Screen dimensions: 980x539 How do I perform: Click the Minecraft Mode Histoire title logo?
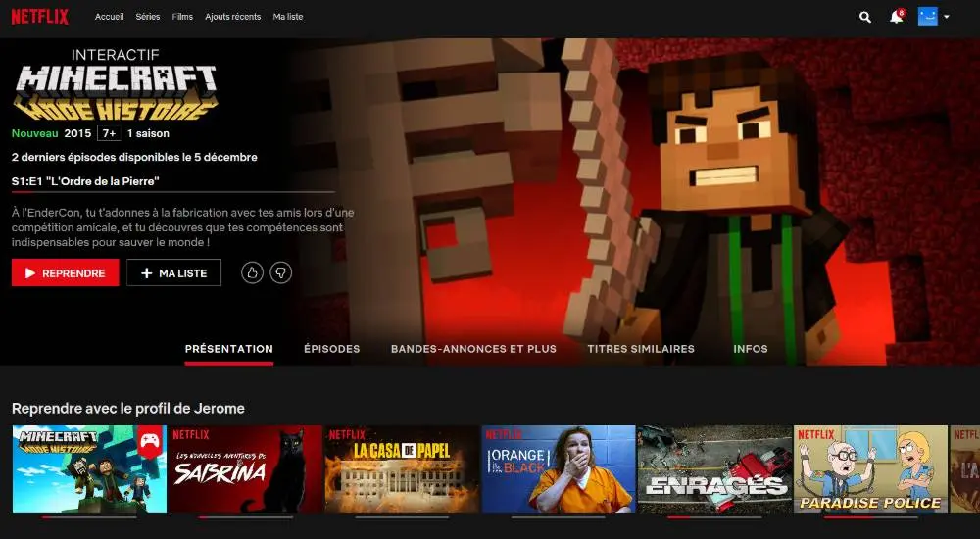coord(116,92)
